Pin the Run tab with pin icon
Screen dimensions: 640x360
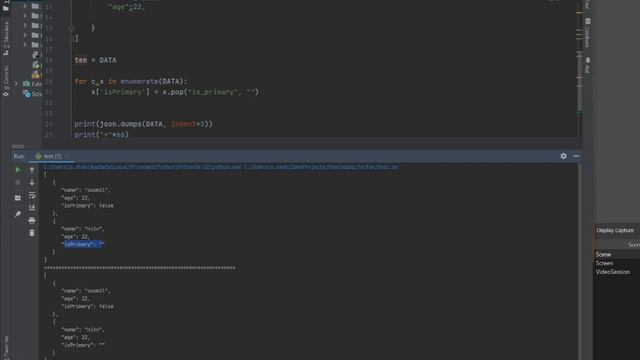18,214
